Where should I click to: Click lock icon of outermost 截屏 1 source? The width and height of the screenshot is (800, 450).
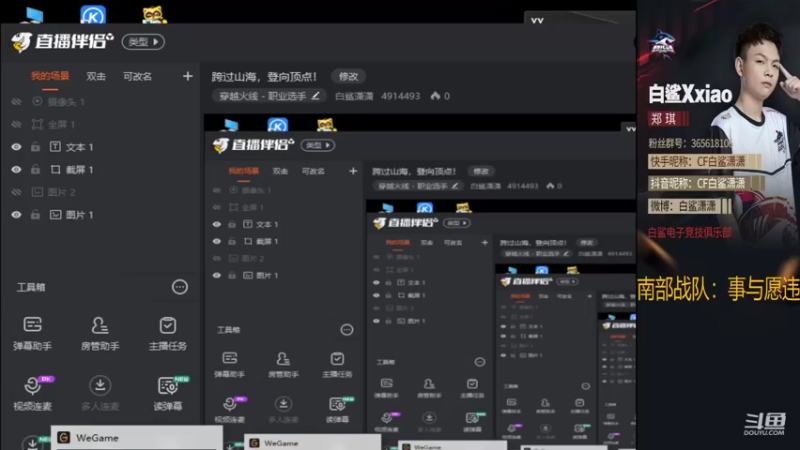point(35,169)
